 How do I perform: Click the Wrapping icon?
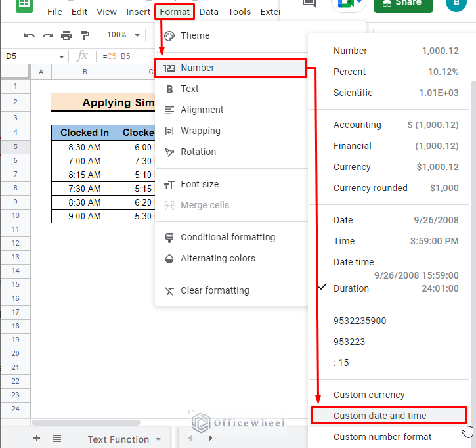[x=169, y=131]
